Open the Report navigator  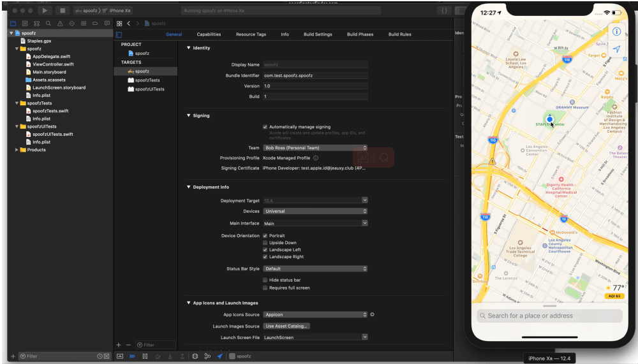pyautogui.click(x=107, y=24)
